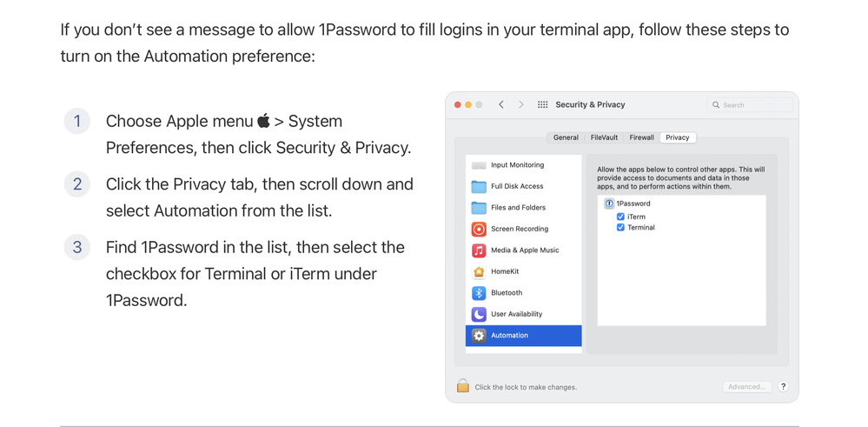Click the Screen Recording icon
The width and height of the screenshot is (868, 427).
point(479,229)
